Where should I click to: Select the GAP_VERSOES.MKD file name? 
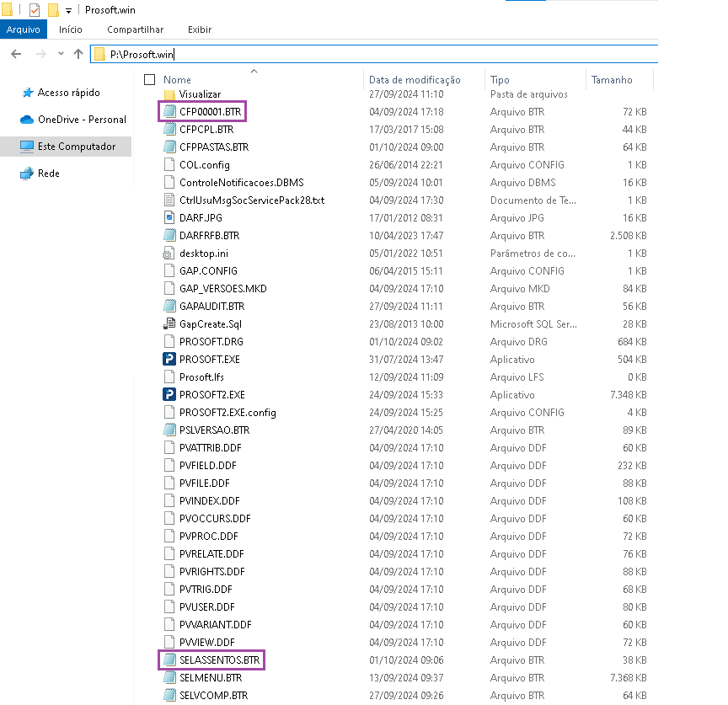tap(222, 288)
